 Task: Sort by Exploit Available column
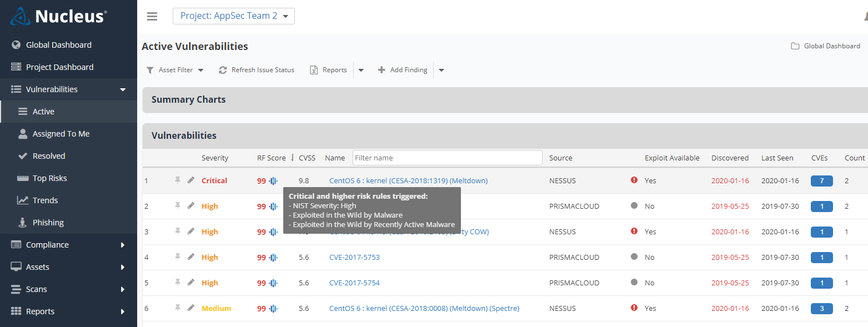[x=672, y=158]
